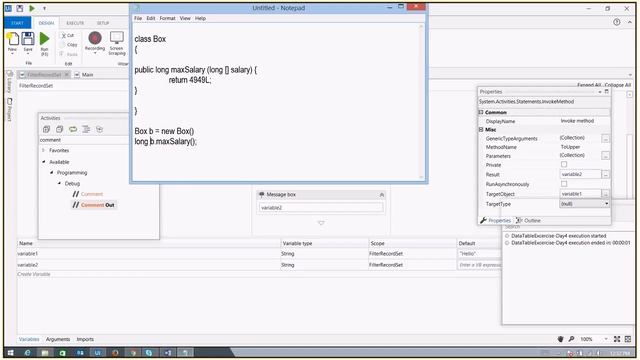Click the UiPath icon on the taskbar
This screenshot has width=640, height=360.
click(x=97, y=353)
